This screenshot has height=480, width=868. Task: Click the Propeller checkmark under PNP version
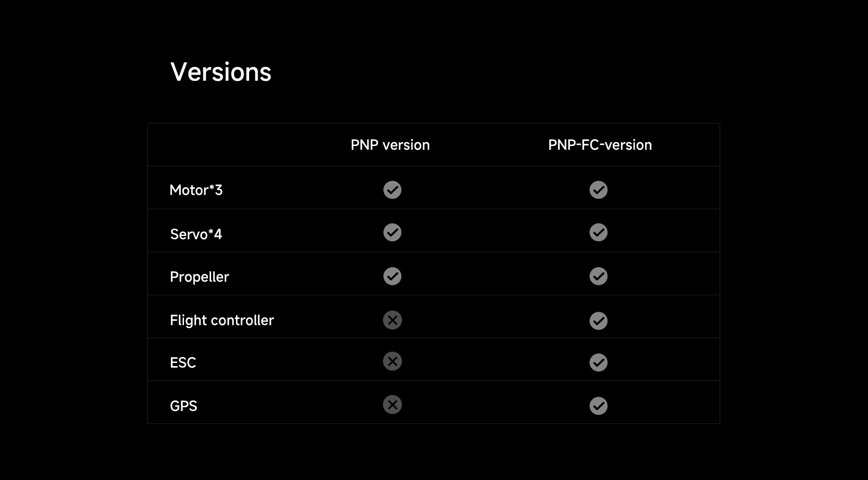[392, 276]
